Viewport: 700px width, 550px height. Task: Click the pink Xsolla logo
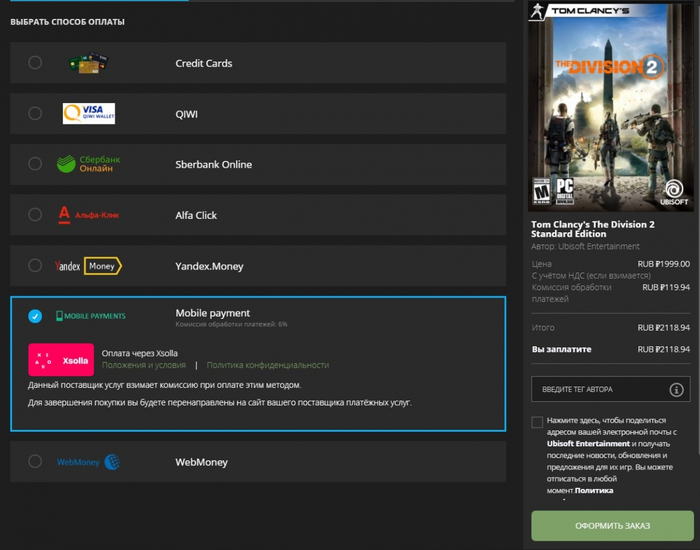61,360
